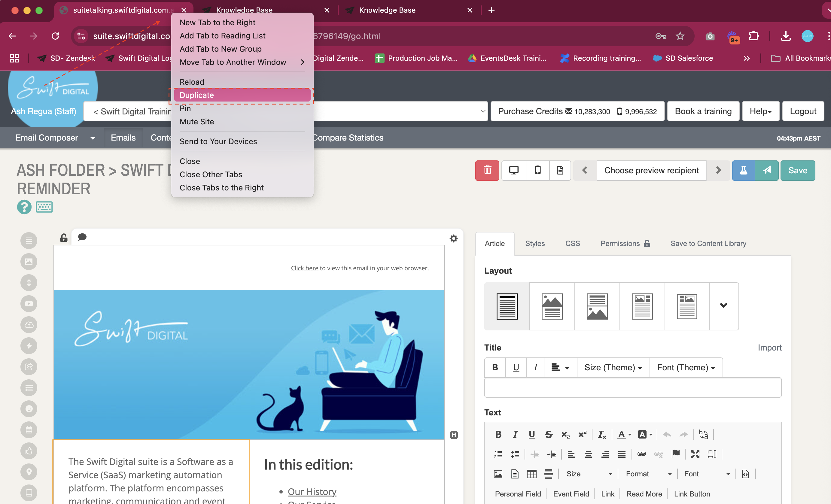Toggle justify alignment in Text editor

point(622,454)
